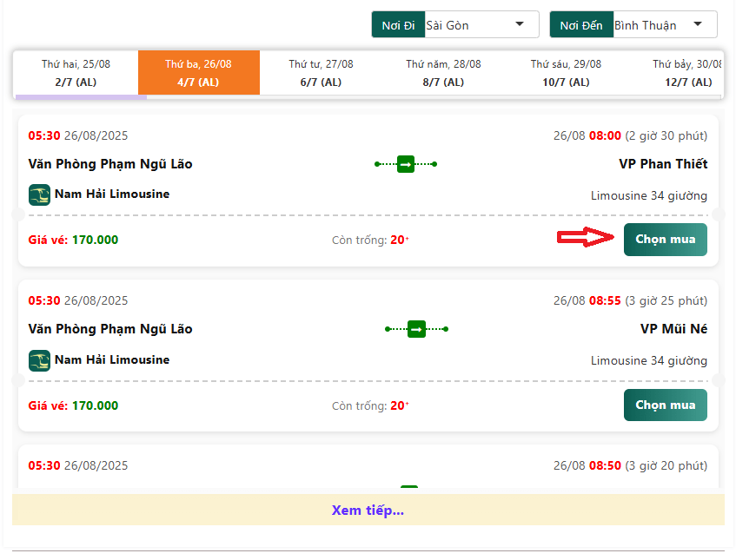This screenshot has width=736, height=560.
Task: Switch to the Thứ tư, 27/08 date tab
Action: click(322, 73)
